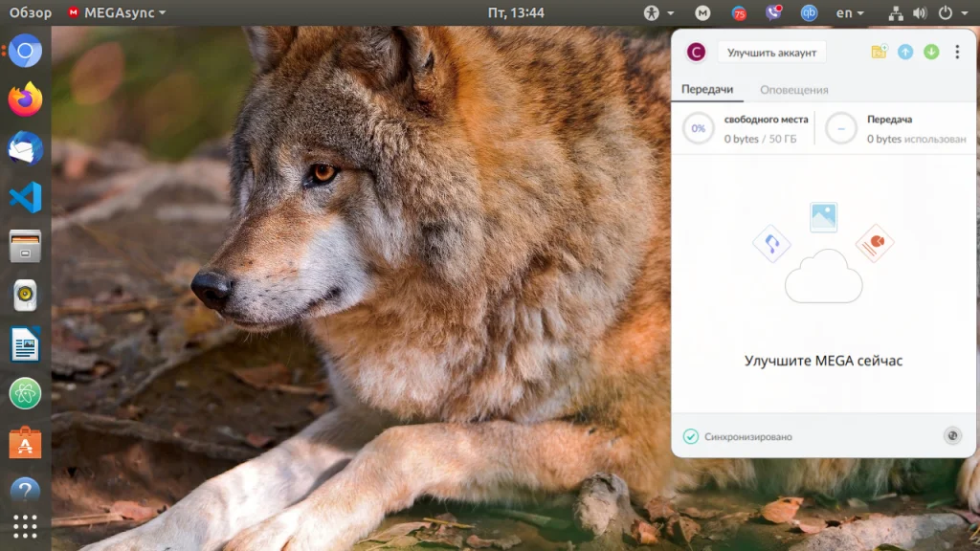Switch to the Оповещения tab

click(793, 90)
